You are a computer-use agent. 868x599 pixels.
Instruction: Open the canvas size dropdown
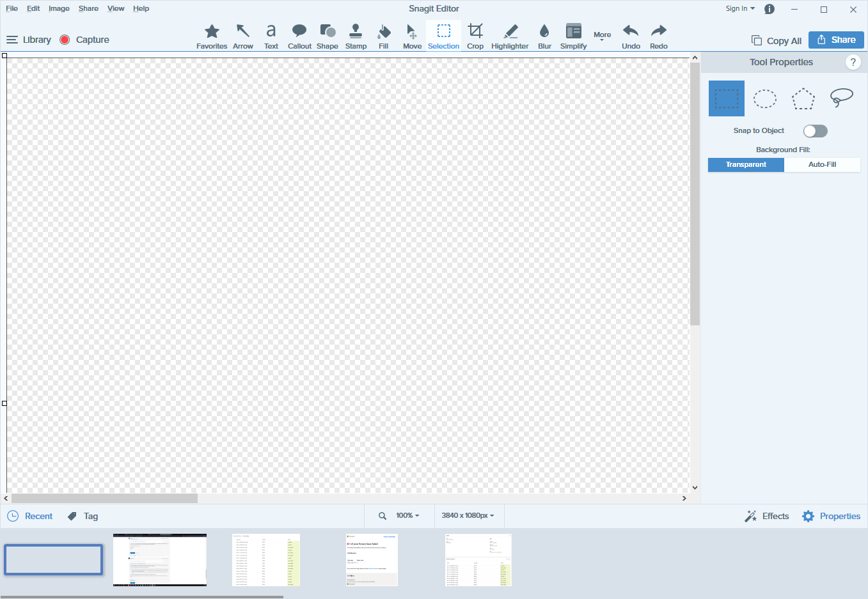469,516
